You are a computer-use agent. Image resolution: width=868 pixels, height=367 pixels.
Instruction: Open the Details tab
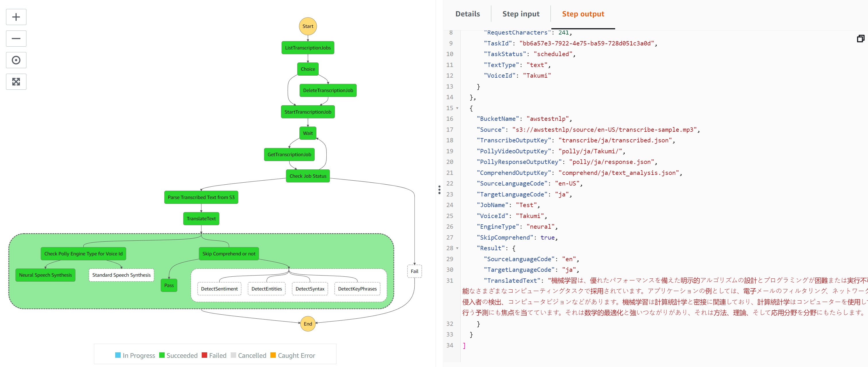pyautogui.click(x=467, y=14)
